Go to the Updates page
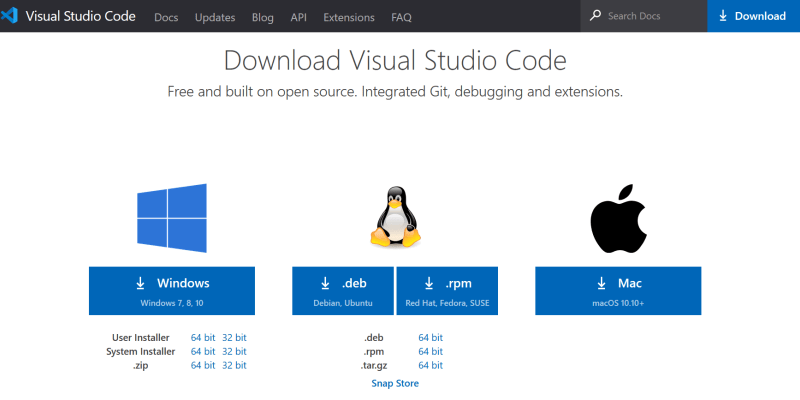800x400 pixels. [215, 17]
